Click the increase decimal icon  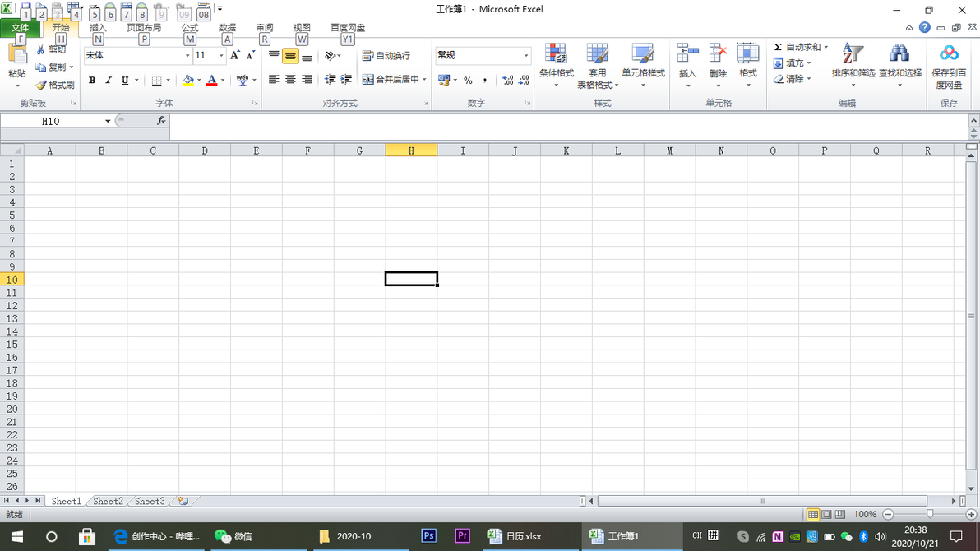tap(507, 80)
